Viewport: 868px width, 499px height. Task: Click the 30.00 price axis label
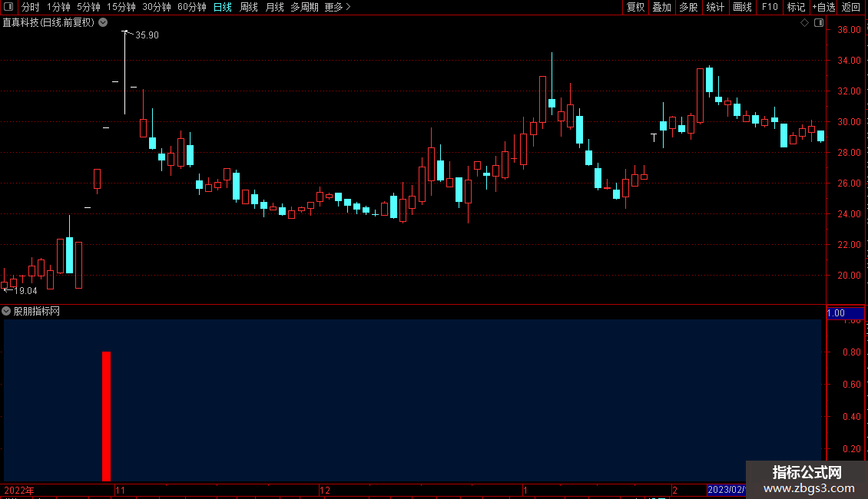[849, 122]
